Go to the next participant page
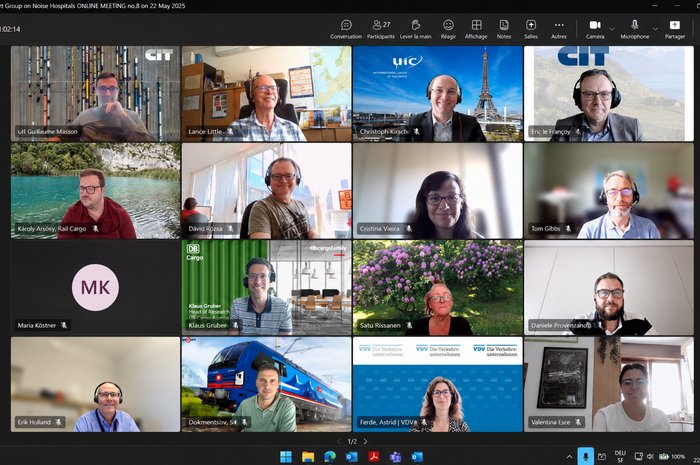This screenshot has height=465, width=700. point(365,441)
